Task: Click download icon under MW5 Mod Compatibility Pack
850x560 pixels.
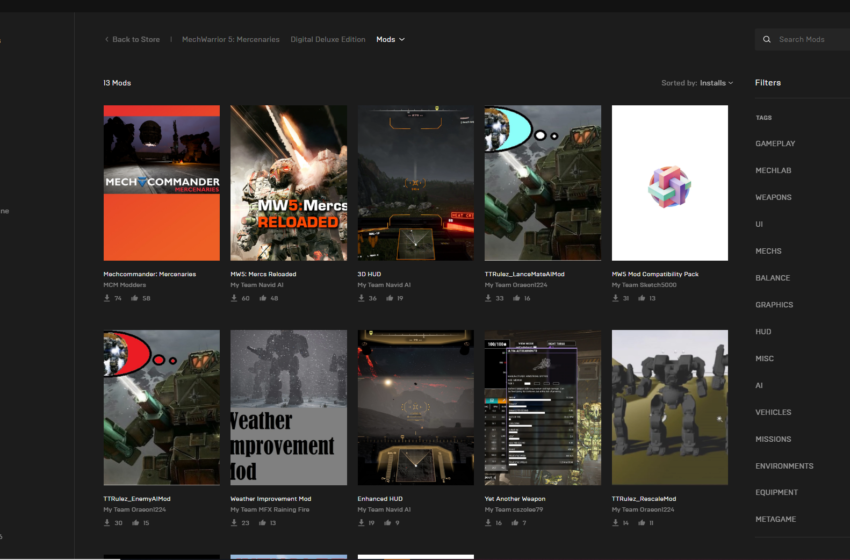Action: (x=615, y=298)
